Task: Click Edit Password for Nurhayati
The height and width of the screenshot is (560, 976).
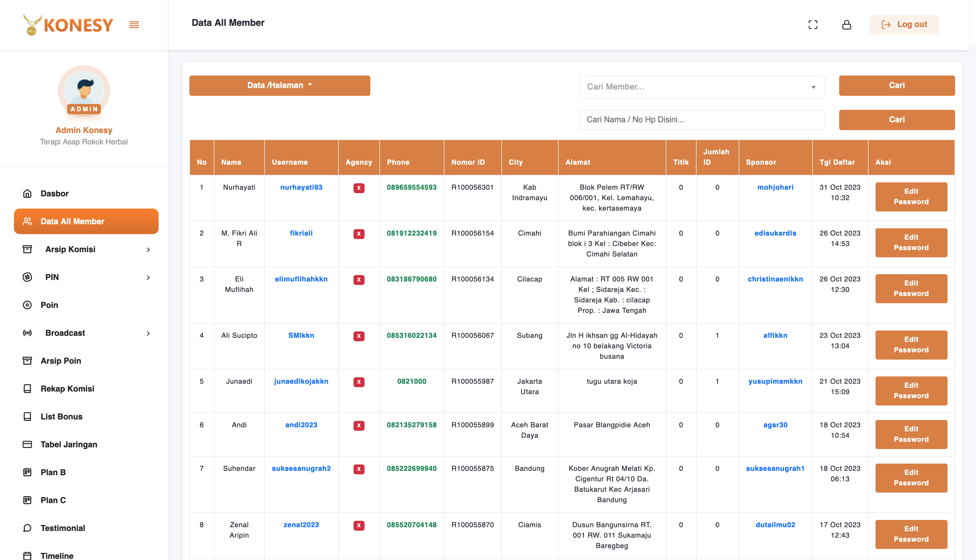Action: click(911, 197)
